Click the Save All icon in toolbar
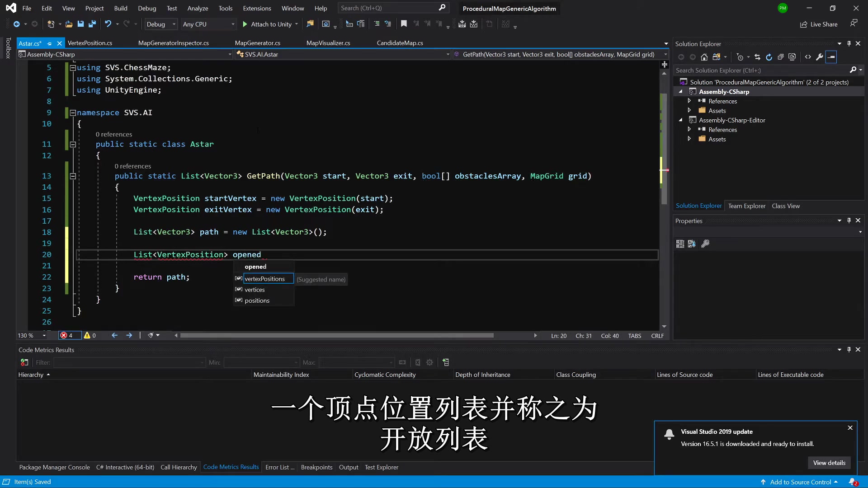The image size is (868, 488). point(92,24)
